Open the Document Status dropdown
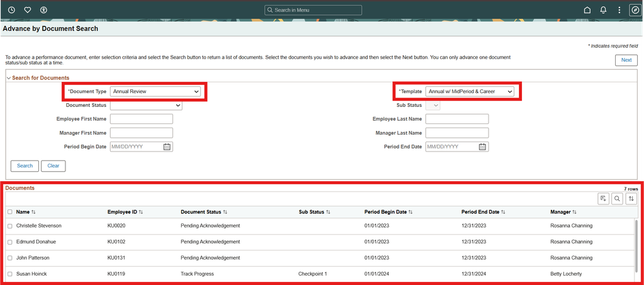The width and height of the screenshot is (644, 285). [x=146, y=106]
